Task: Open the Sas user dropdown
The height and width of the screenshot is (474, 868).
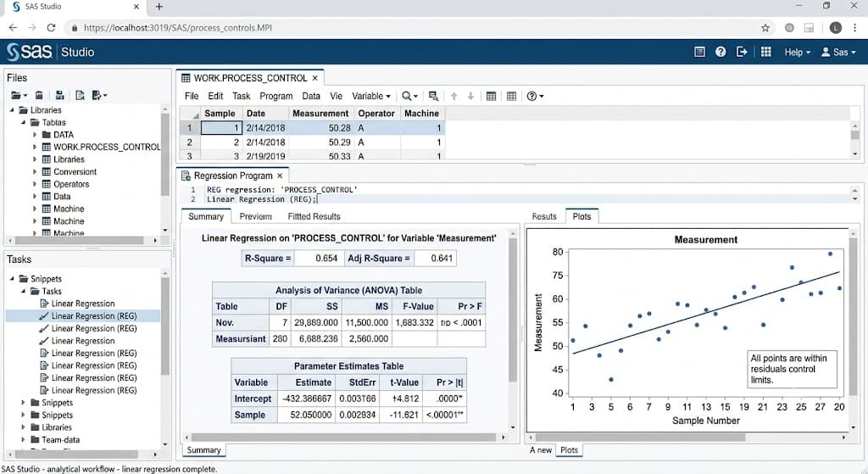Action: (x=838, y=52)
